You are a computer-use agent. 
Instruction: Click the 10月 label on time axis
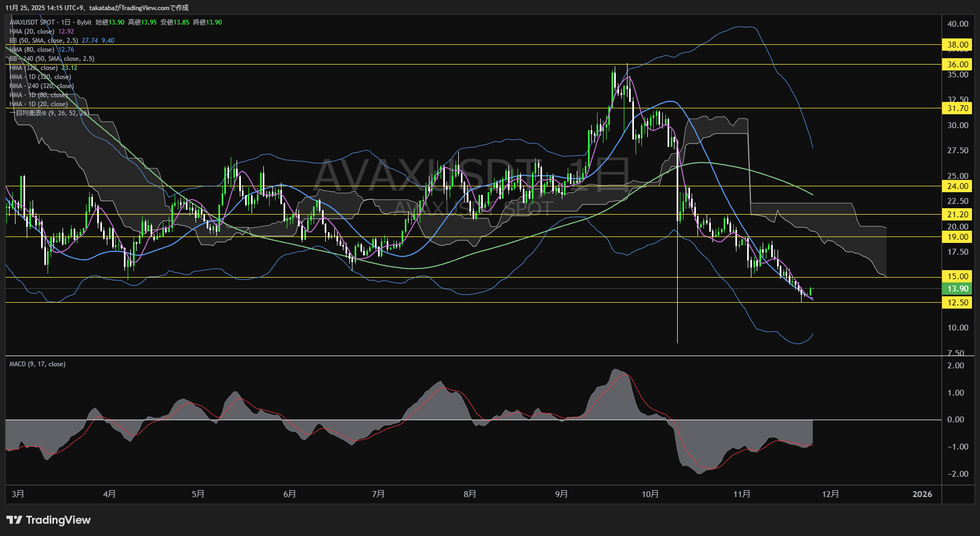(x=650, y=494)
